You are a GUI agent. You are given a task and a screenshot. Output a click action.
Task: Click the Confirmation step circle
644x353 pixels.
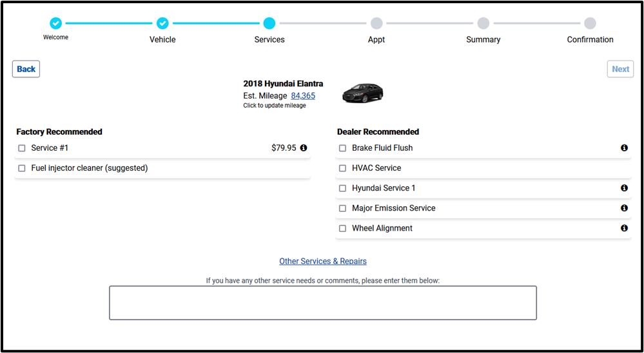click(590, 23)
